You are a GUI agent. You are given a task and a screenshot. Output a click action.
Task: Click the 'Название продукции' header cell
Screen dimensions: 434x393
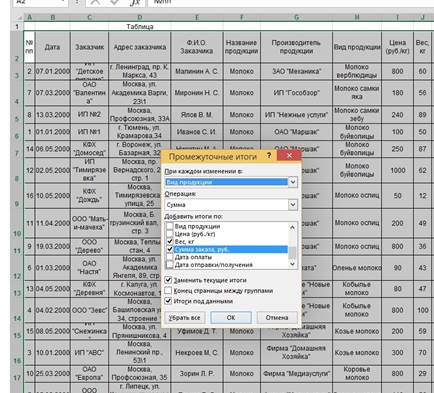pos(242,47)
